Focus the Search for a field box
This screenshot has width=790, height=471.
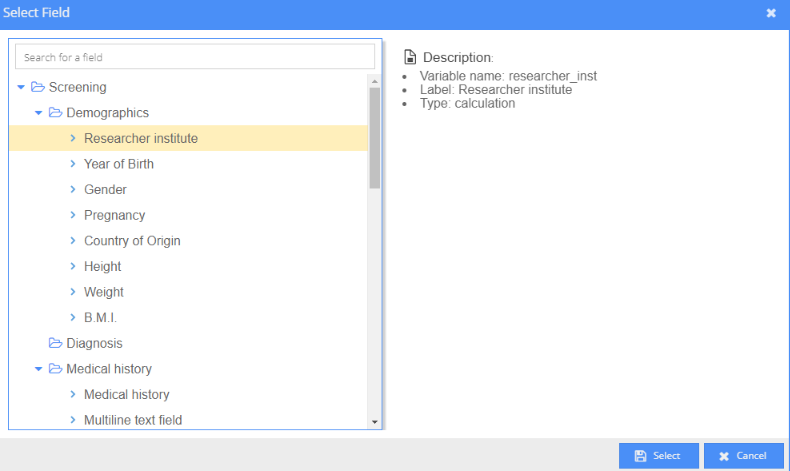pos(195,57)
